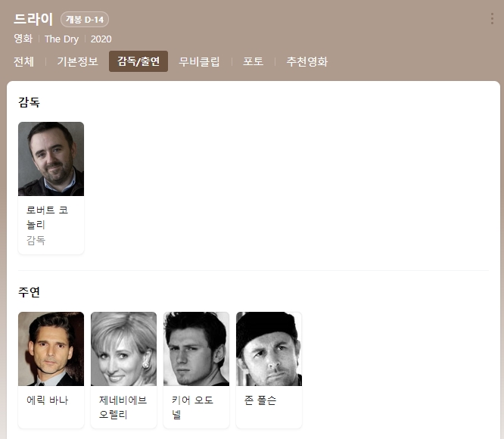This screenshot has height=439, width=504.
Task: Open the 무비클립 tab
Action: pos(199,61)
